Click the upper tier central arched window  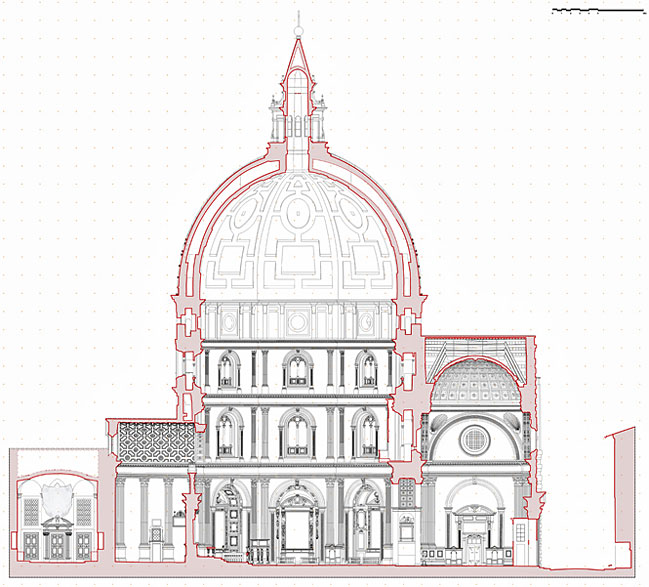[298, 371]
